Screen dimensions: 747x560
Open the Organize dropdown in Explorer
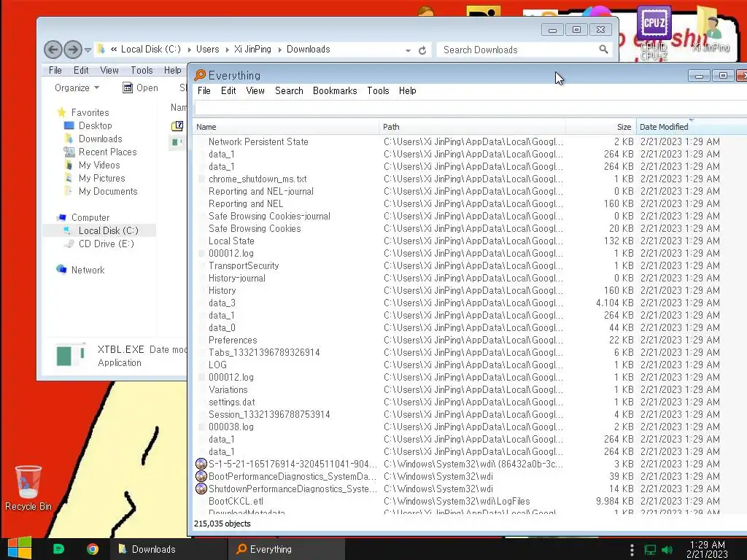[x=77, y=87]
